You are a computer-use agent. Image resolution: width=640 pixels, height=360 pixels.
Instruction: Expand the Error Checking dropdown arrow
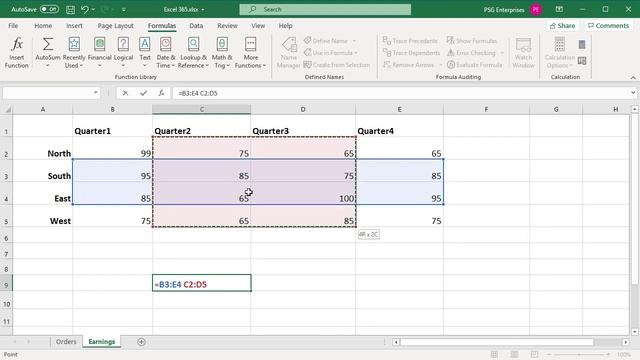click(502, 53)
